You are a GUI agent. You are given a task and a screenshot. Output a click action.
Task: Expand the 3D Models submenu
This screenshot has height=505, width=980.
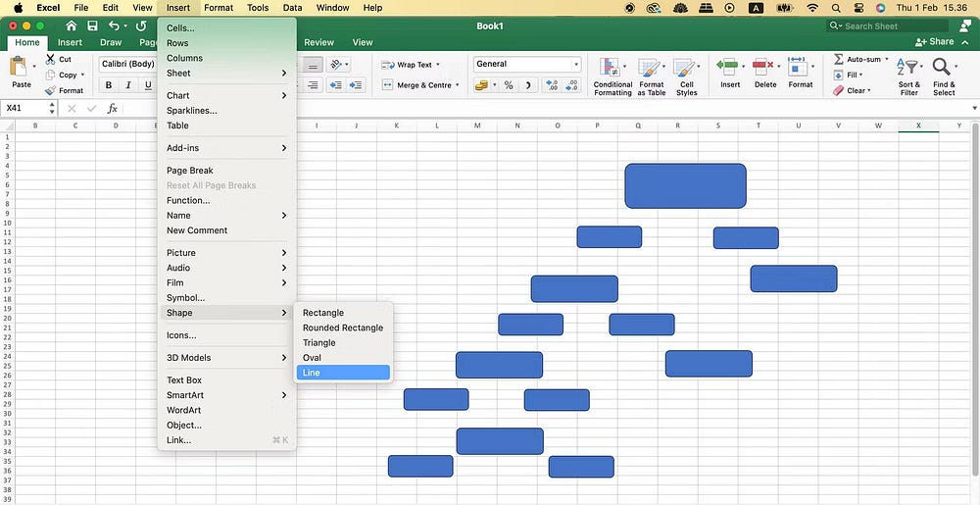[227, 358]
